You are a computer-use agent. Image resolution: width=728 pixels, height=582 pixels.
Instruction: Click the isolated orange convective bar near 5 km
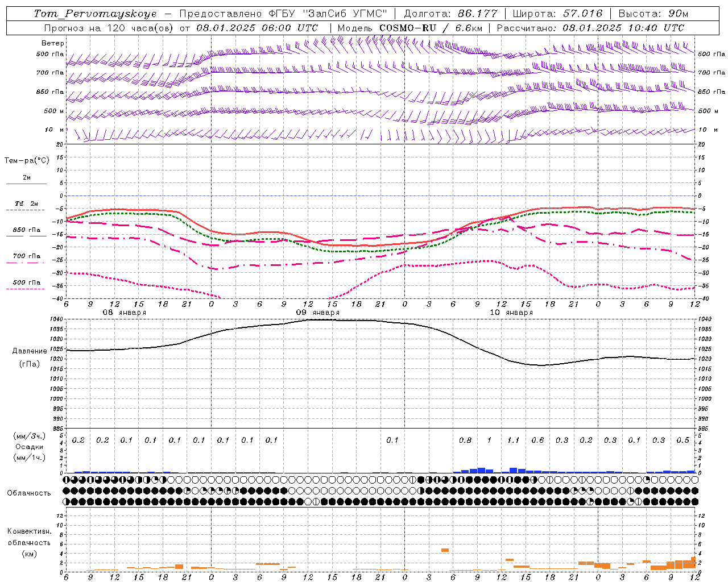pos(445,550)
